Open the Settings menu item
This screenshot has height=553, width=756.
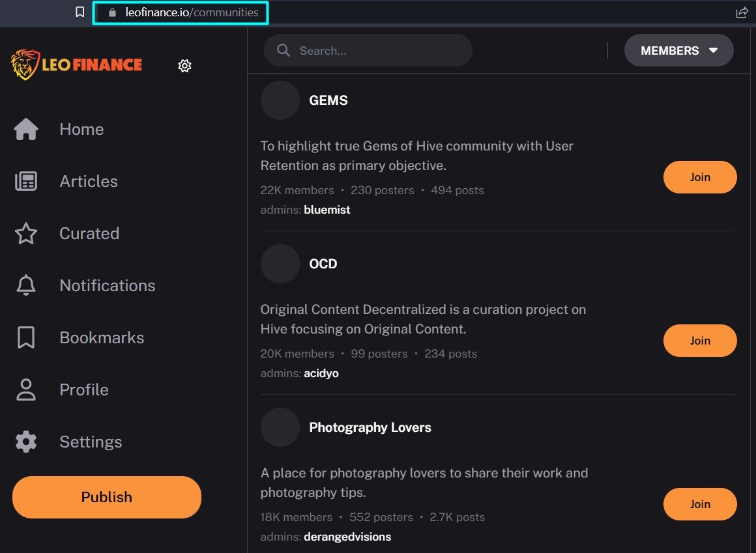pos(91,442)
